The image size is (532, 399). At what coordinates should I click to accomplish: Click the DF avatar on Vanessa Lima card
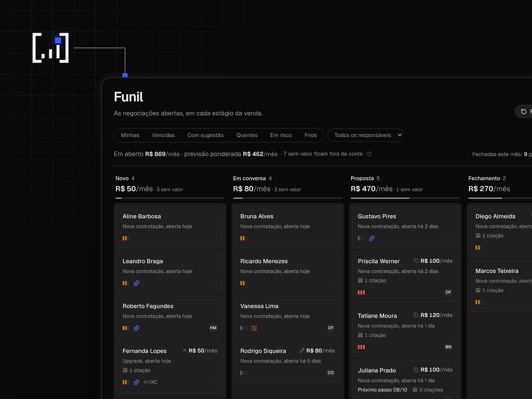click(x=331, y=328)
